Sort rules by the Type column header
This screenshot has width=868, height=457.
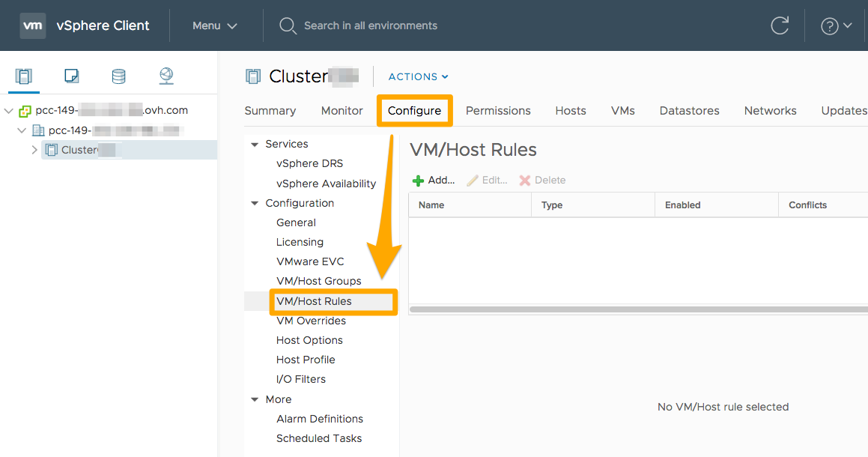552,205
